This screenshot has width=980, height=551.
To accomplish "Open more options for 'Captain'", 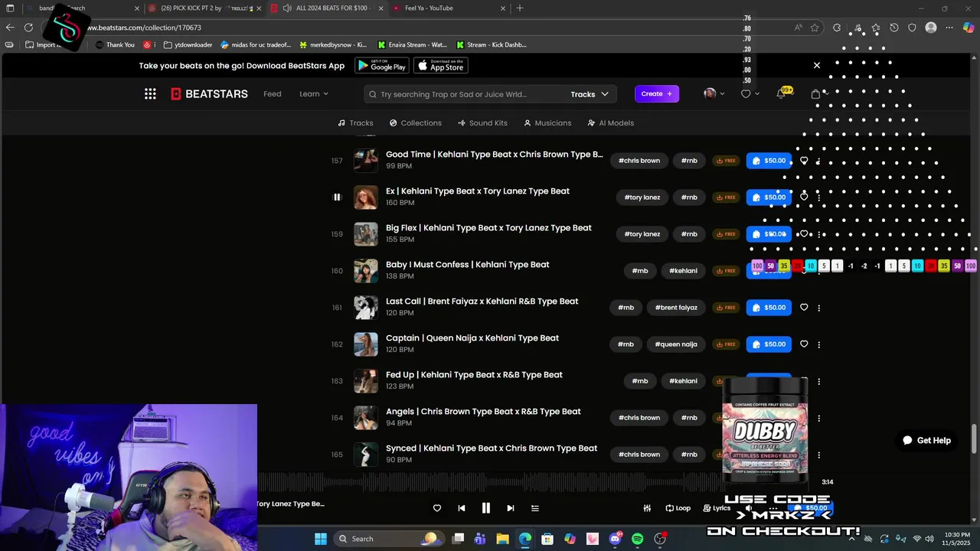I will (x=819, y=344).
